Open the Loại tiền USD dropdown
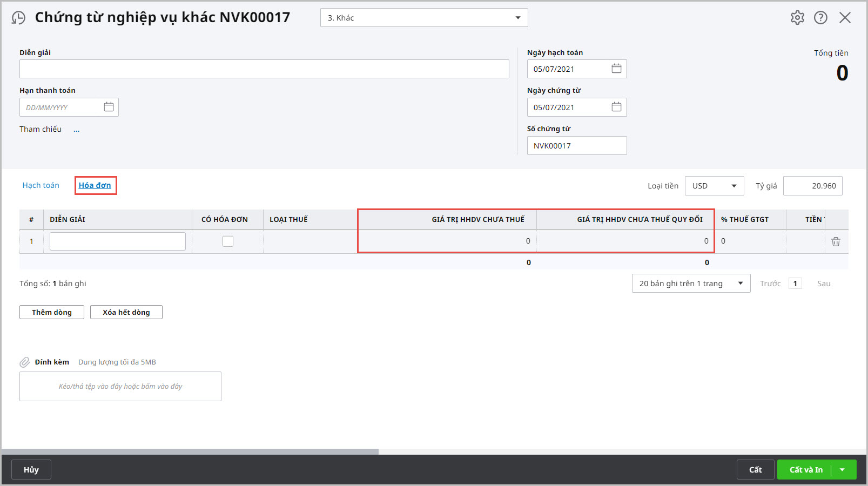 (x=734, y=186)
